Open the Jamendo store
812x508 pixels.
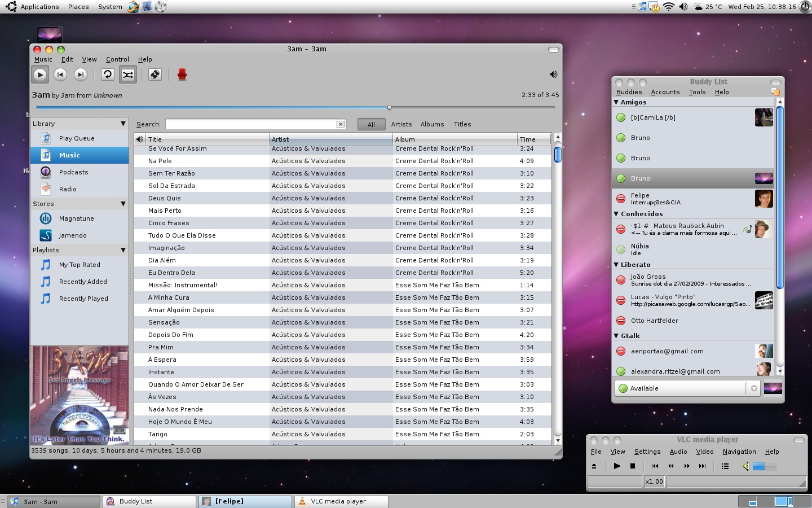(80, 235)
